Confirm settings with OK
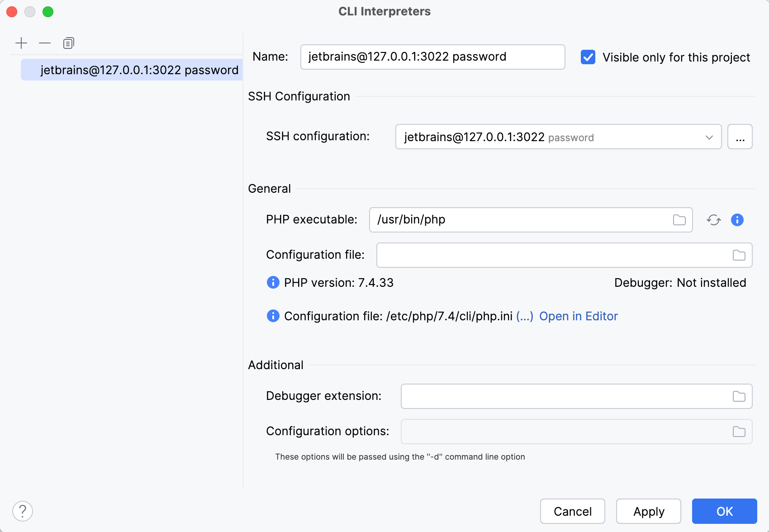The width and height of the screenshot is (769, 532). 724,511
